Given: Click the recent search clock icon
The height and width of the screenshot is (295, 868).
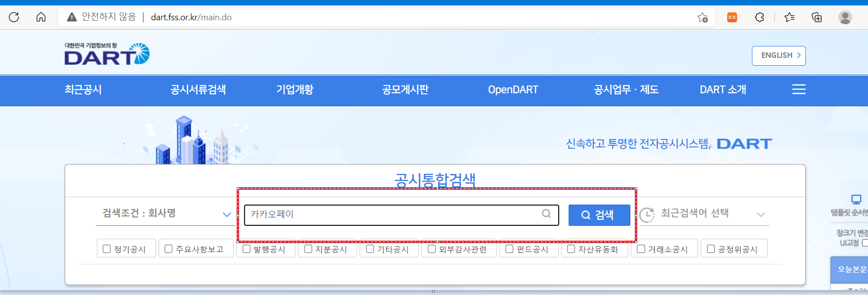Looking at the screenshot, I should (647, 215).
